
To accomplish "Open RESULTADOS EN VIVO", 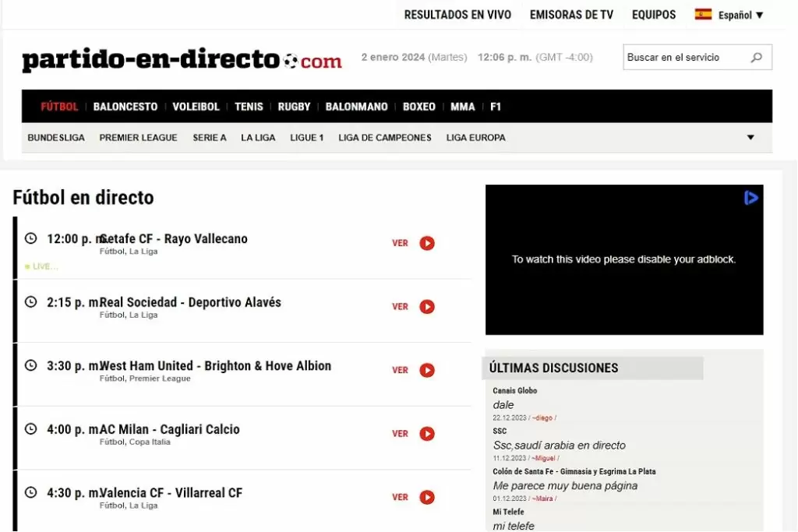I will pyautogui.click(x=457, y=15).
